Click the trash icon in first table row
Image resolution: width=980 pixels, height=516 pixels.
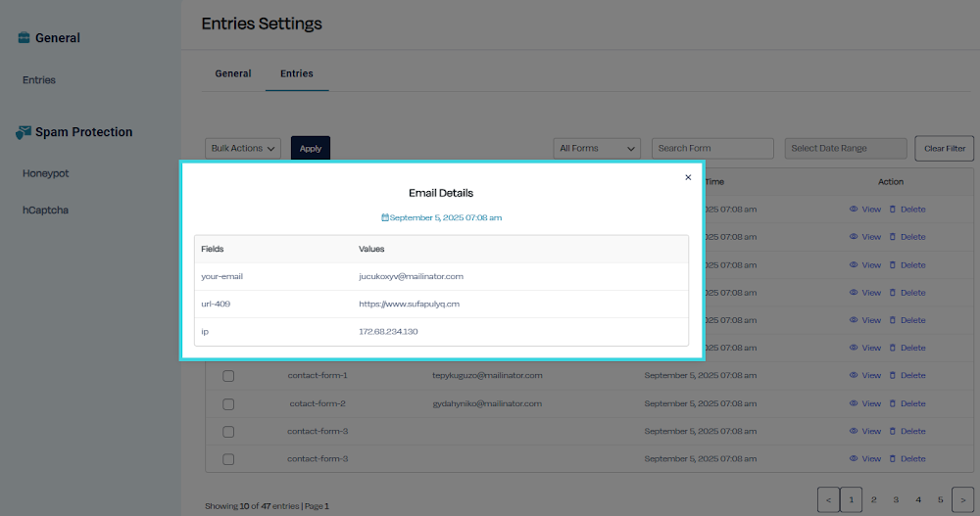[893, 209]
